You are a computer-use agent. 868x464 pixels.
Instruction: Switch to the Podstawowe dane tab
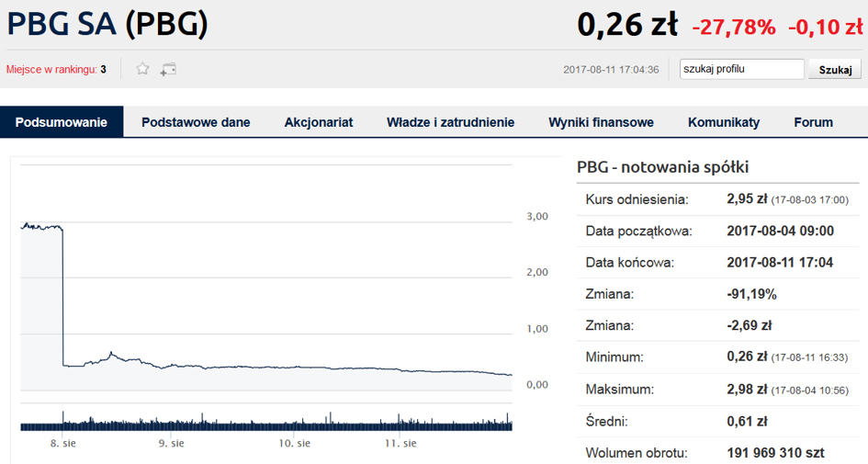(x=196, y=122)
